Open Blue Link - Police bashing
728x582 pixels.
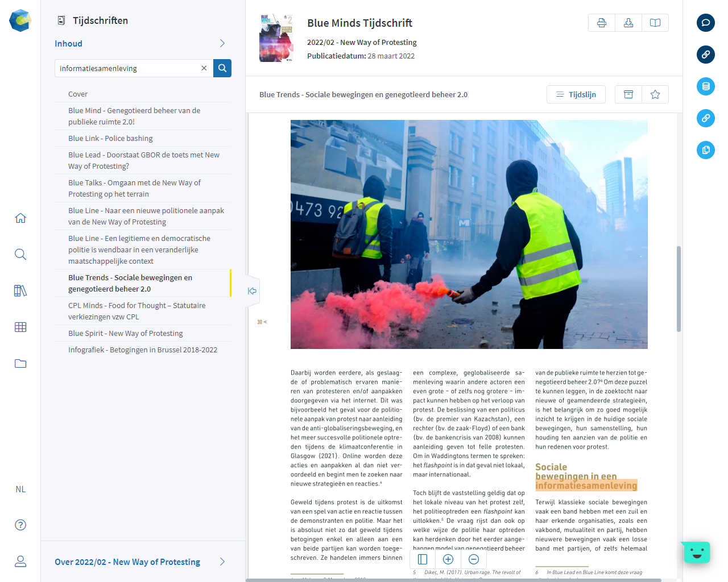[x=143, y=138]
